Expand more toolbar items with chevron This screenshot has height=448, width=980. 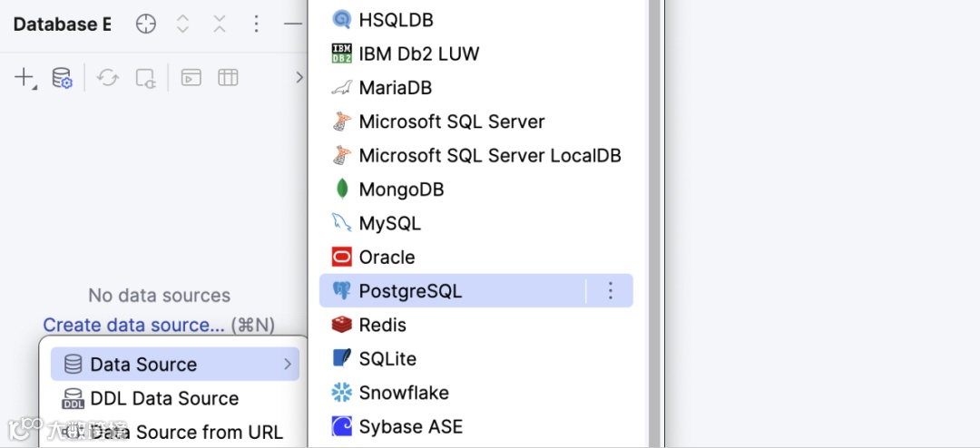299,77
